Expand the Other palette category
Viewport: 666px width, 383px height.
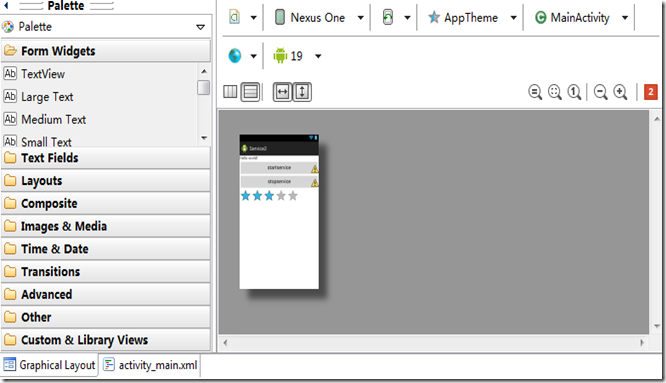(x=106, y=317)
